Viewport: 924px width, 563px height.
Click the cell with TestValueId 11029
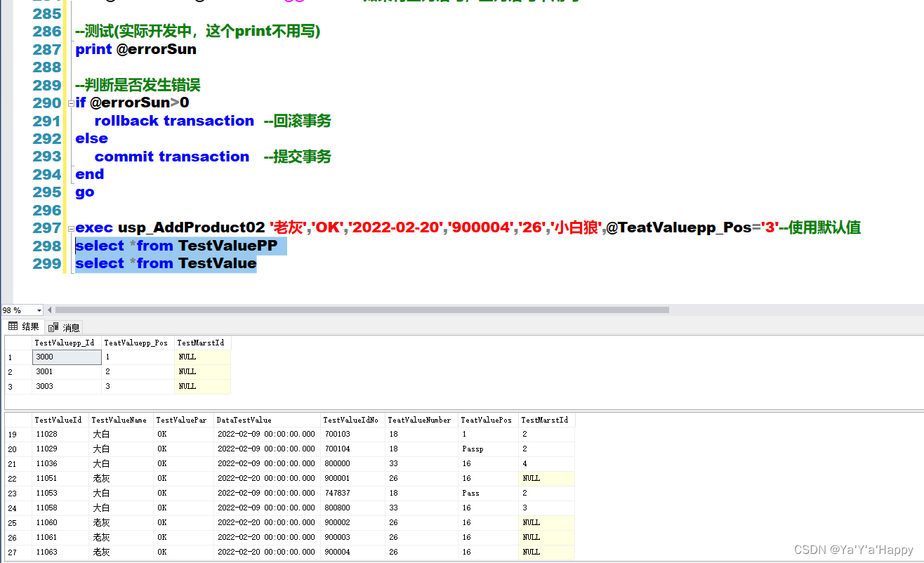tap(60, 449)
